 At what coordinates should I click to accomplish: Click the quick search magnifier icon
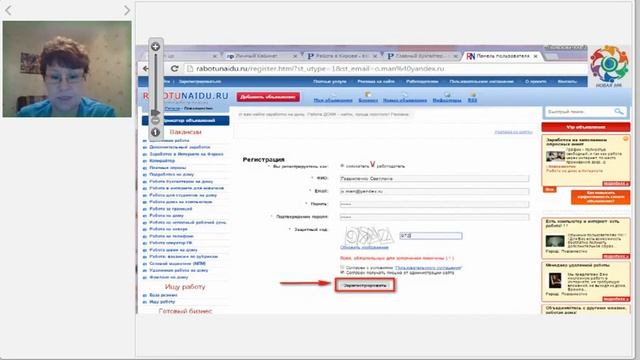619,111
